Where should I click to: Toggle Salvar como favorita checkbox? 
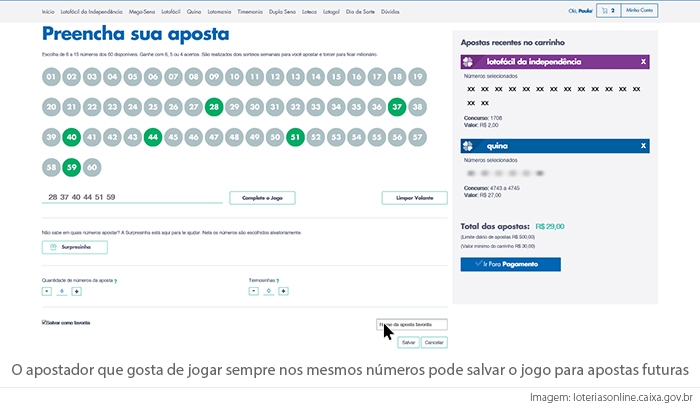[44, 322]
